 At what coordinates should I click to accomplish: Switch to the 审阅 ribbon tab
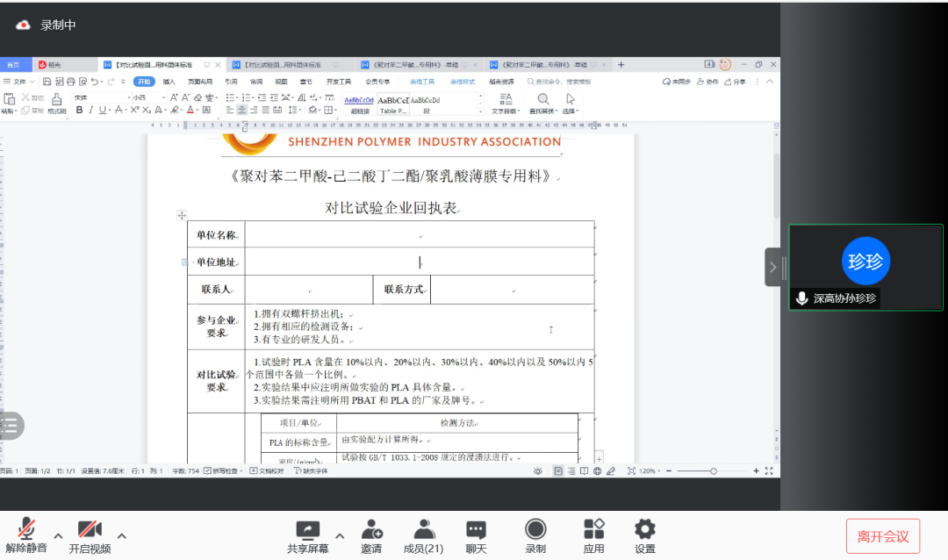256,82
